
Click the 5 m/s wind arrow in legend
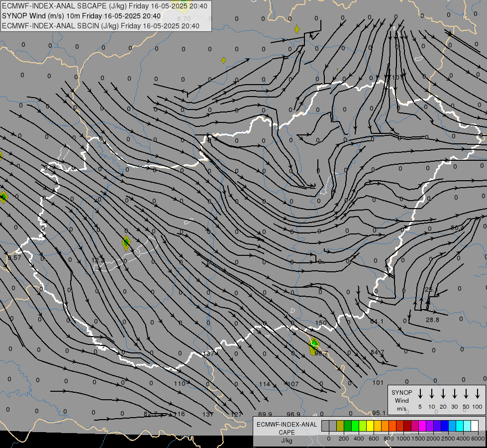click(420, 394)
